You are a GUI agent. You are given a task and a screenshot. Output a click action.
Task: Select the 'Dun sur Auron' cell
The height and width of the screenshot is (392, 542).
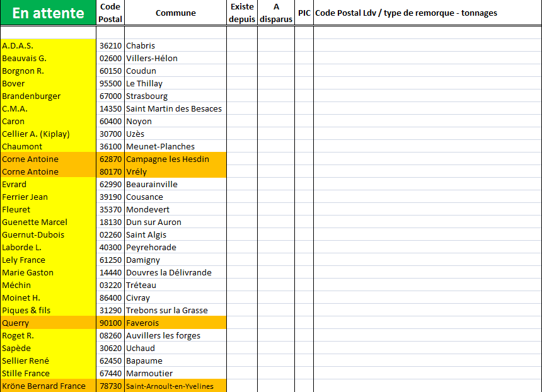tap(175, 222)
